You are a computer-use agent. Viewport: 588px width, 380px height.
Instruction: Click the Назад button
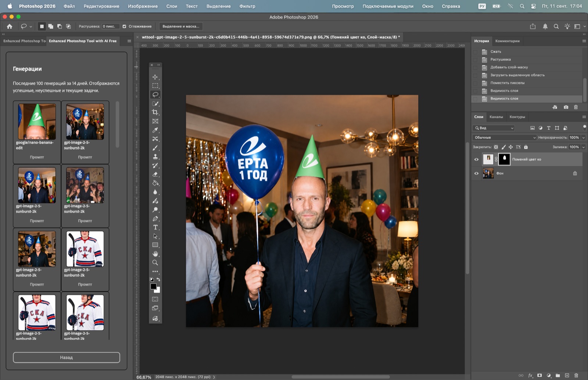click(x=67, y=358)
